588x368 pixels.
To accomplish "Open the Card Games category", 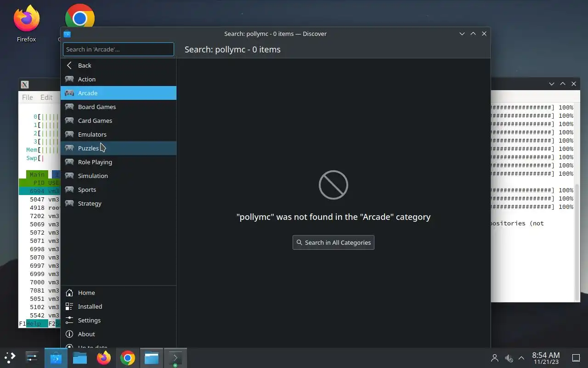I will (x=119, y=121).
